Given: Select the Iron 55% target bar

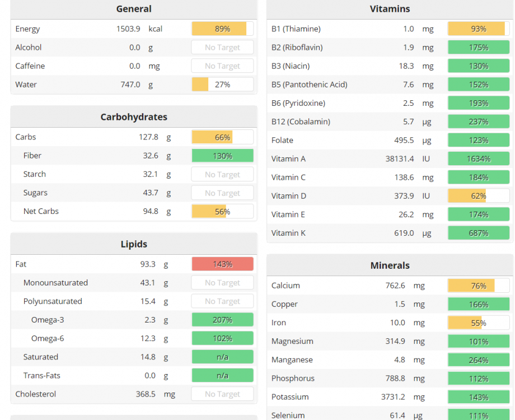Looking at the screenshot, I should tap(479, 323).
